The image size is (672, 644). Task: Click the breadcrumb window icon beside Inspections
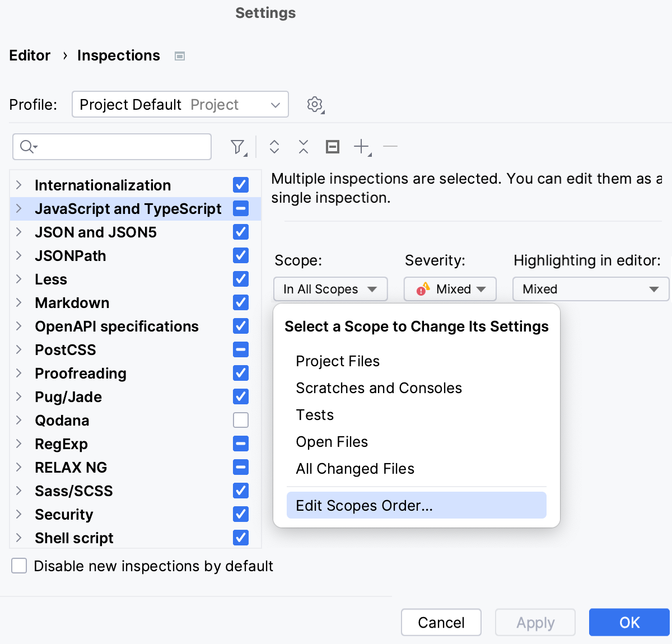[x=180, y=56]
